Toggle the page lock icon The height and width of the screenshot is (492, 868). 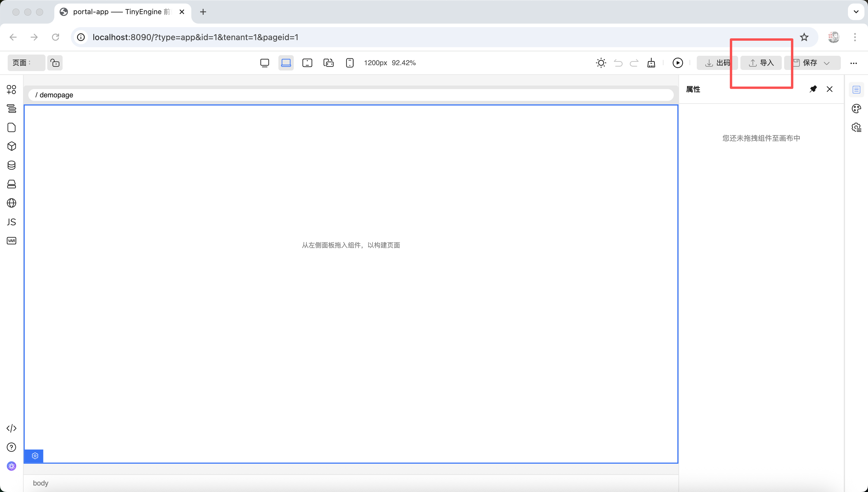pos(55,63)
